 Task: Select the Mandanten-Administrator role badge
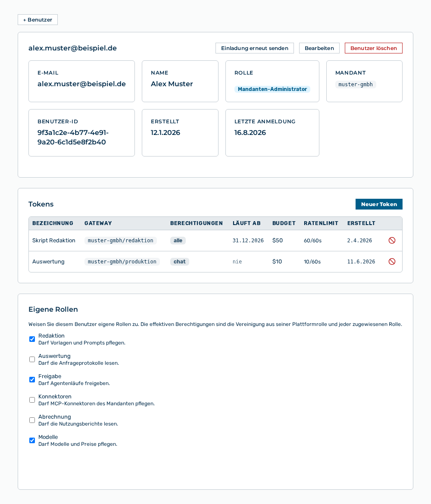272,89
